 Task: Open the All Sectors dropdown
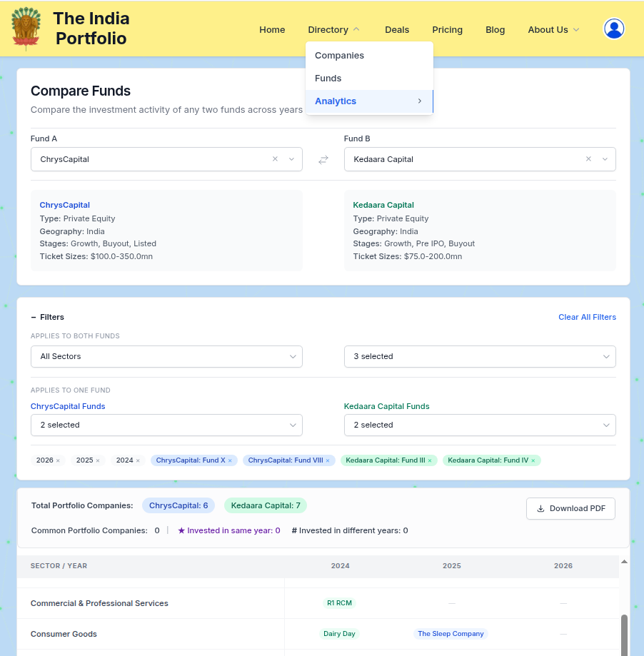coord(166,356)
